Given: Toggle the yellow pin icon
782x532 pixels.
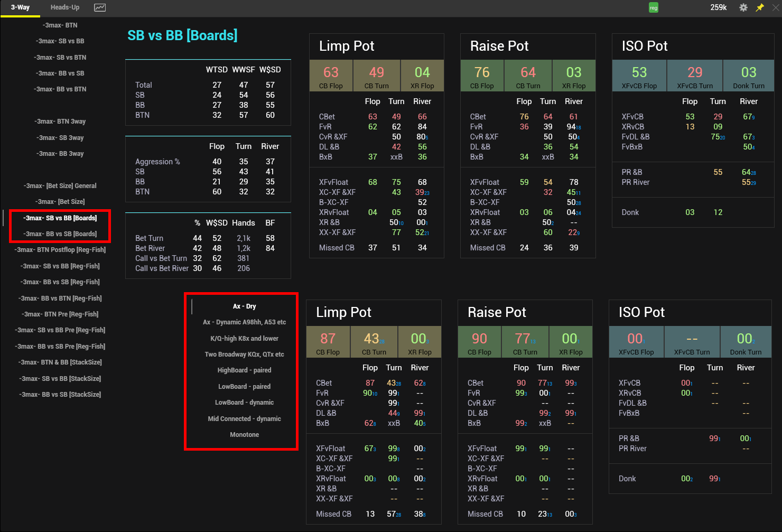Looking at the screenshot, I should (760, 7).
